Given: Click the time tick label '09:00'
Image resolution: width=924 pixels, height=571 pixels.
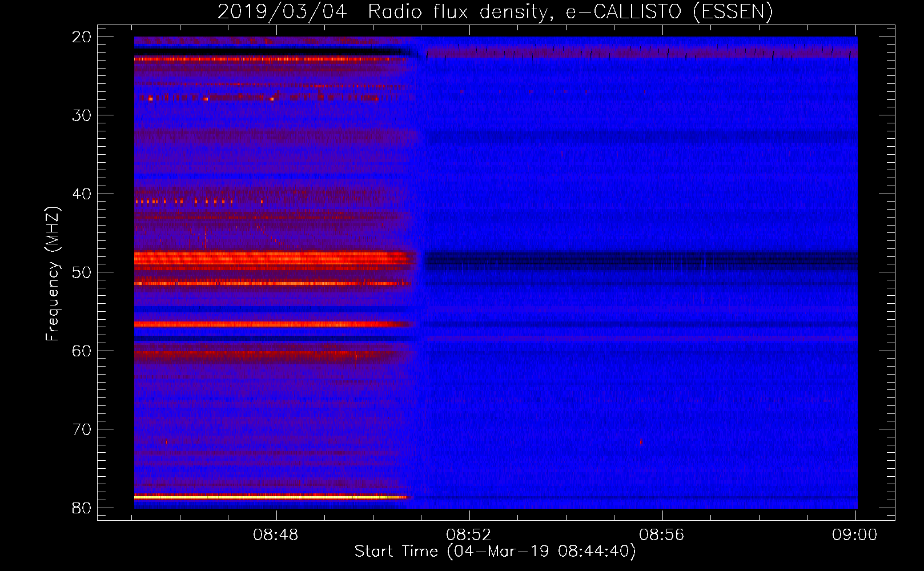Looking at the screenshot, I should tap(855, 535).
